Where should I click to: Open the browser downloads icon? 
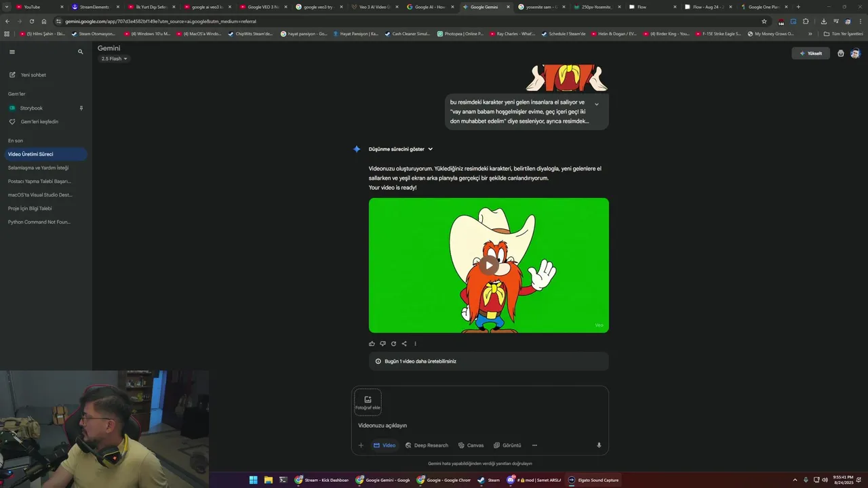click(823, 21)
